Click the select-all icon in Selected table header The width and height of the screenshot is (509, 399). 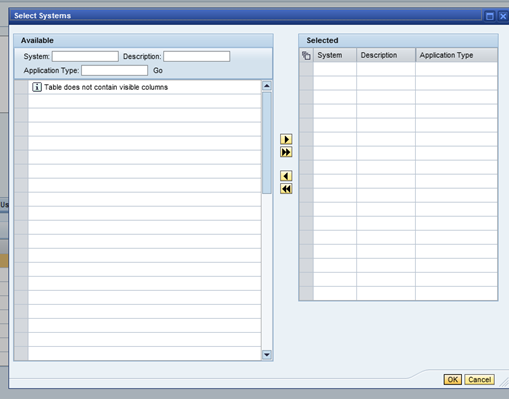[306, 55]
